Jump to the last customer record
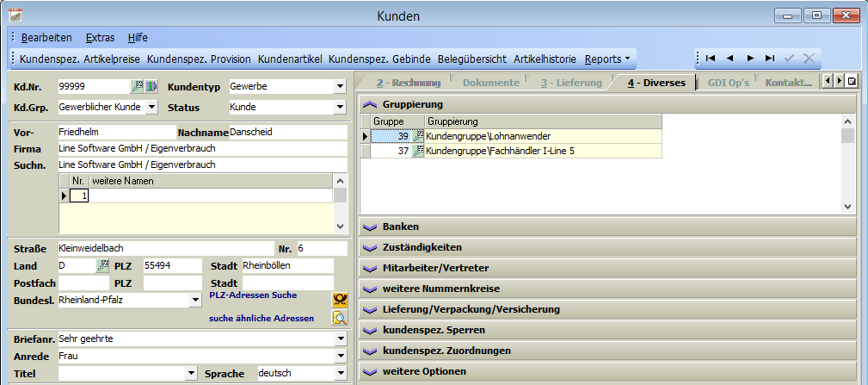The width and height of the screenshot is (868, 385). click(769, 59)
